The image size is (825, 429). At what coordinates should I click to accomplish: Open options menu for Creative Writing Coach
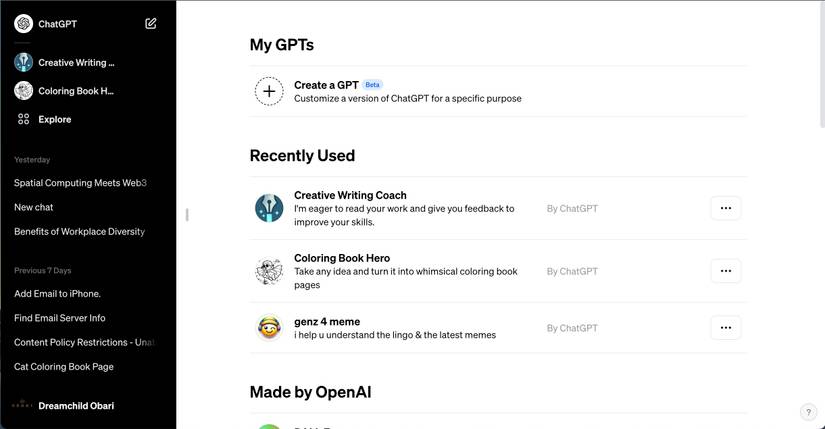(x=725, y=208)
